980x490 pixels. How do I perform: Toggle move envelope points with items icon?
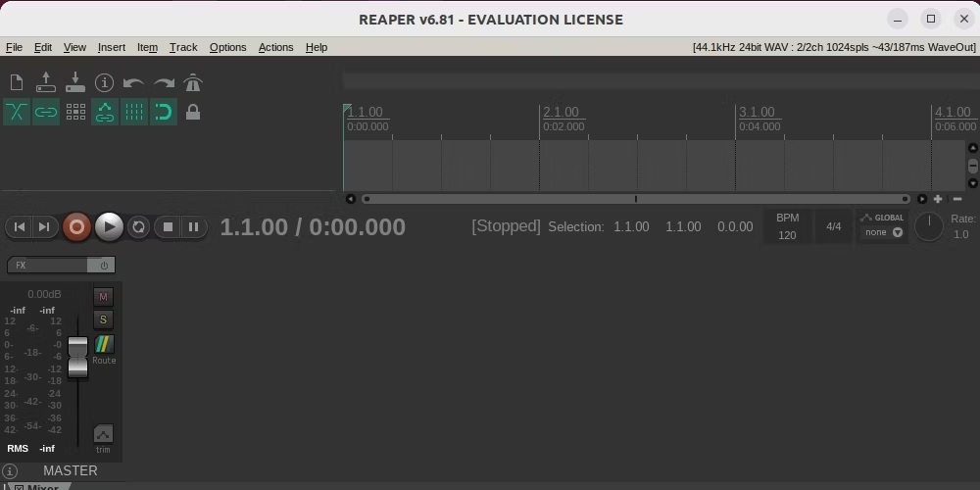click(105, 112)
